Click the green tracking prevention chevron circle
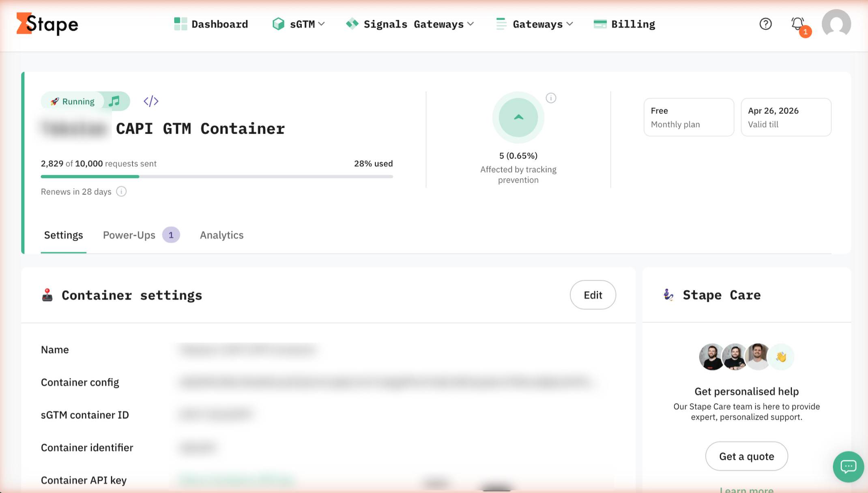This screenshot has height=493, width=868. coord(518,118)
